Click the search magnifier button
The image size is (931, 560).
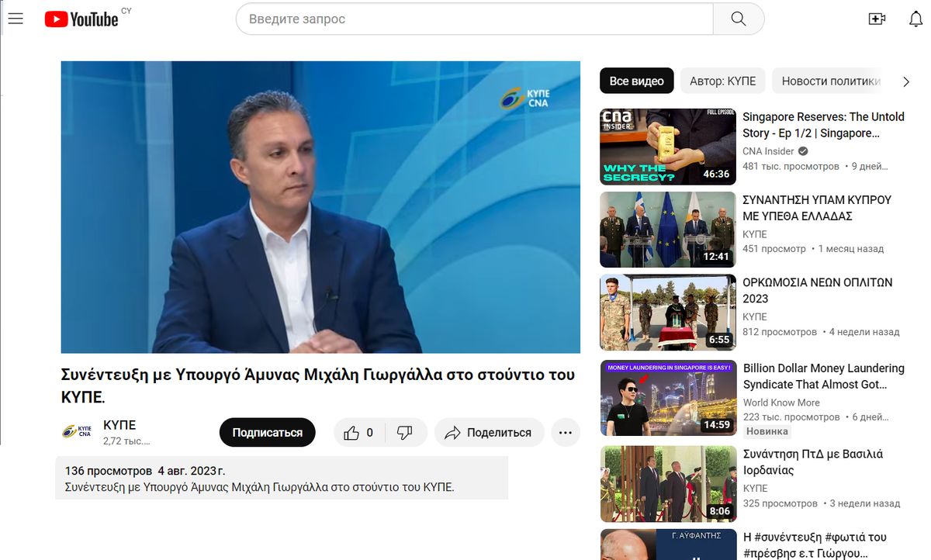(x=739, y=19)
